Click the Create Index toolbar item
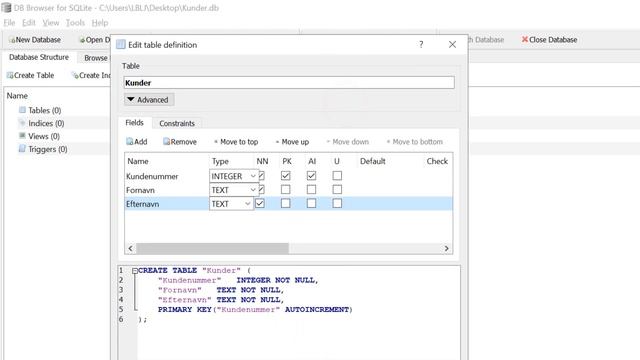This screenshot has width=640, height=360. click(x=91, y=75)
